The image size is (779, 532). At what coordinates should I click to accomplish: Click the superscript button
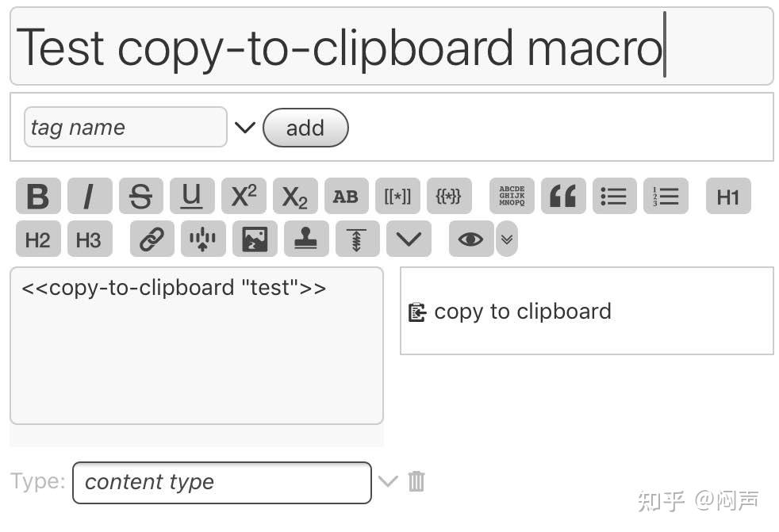point(244,197)
